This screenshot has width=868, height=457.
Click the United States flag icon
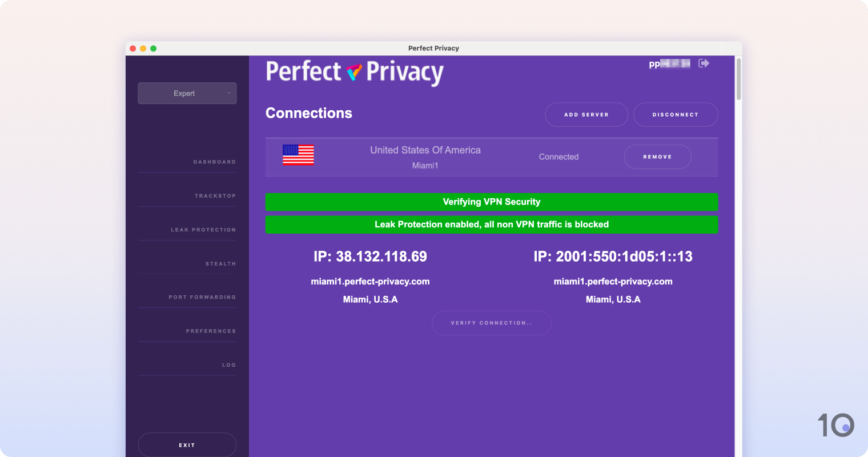pyautogui.click(x=298, y=155)
